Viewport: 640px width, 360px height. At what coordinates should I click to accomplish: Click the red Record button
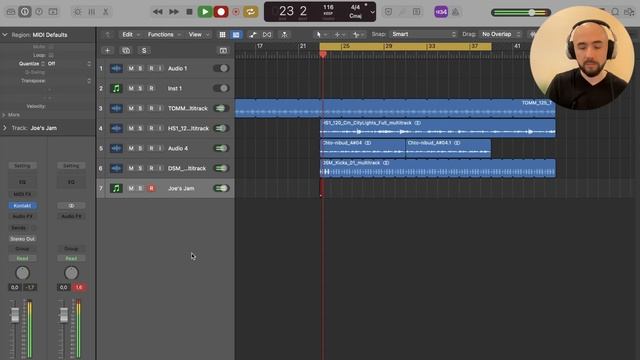[x=221, y=12]
